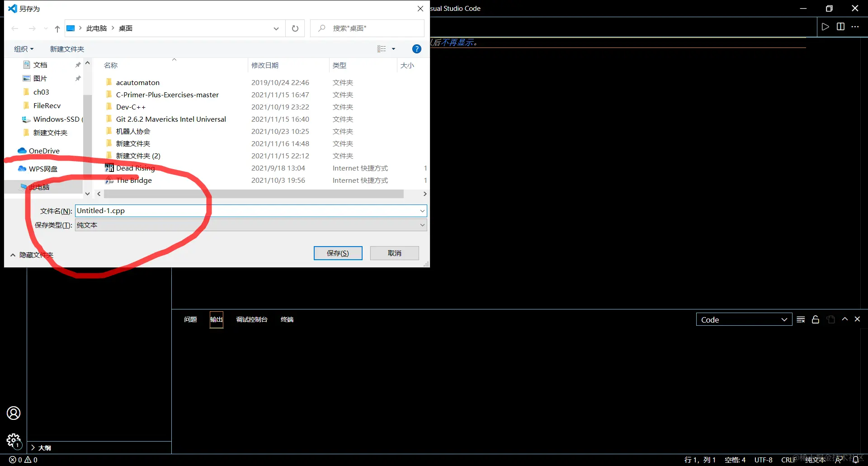This screenshot has width=868, height=466.
Task: Select Windows-SSD drive in sidebar
Action: click(x=52, y=119)
